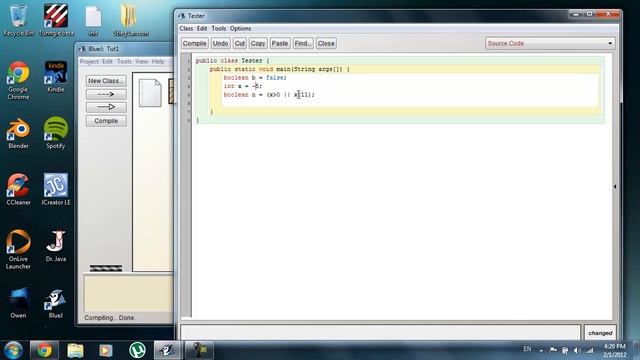Open the Dr. Java desktop icon

[x=56, y=246]
